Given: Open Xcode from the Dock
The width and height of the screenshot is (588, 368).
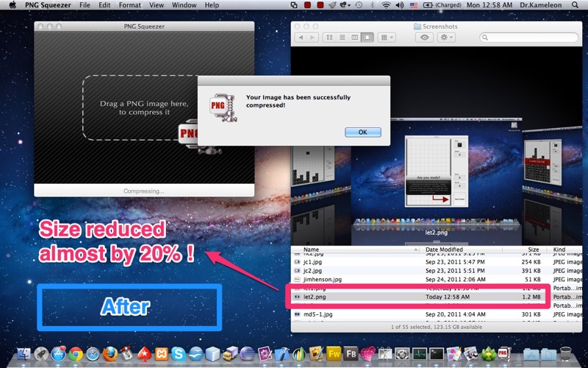Looking at the screenshot, I should pos(282,353).
